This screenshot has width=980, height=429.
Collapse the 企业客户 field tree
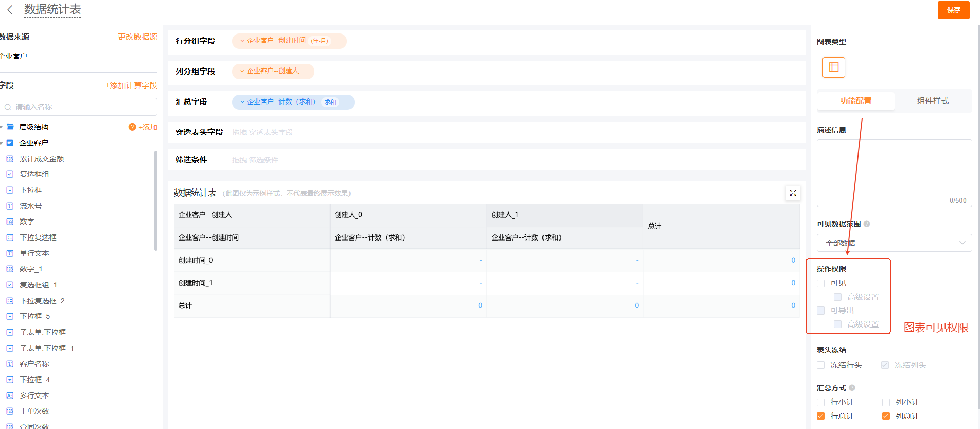2,143
